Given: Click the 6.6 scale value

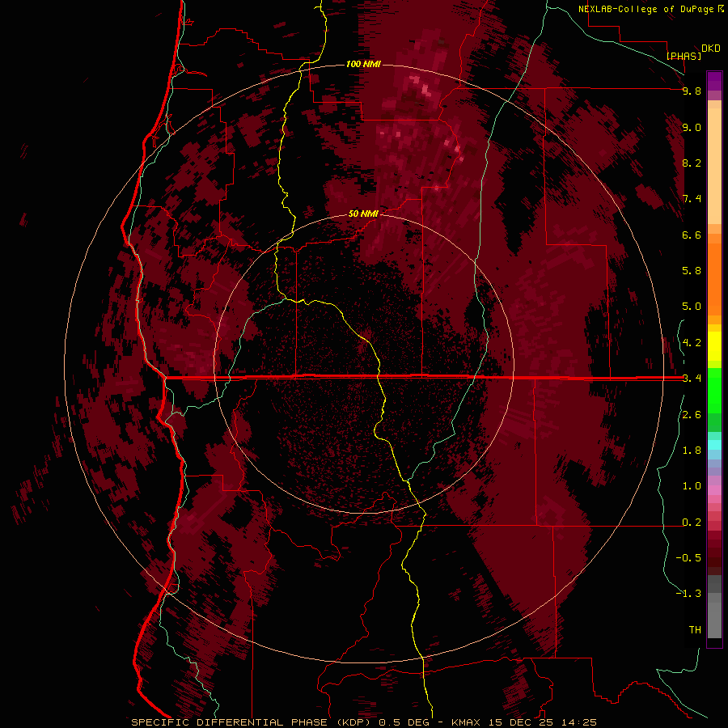Looking at the screenshot, I should pos(692,235).
